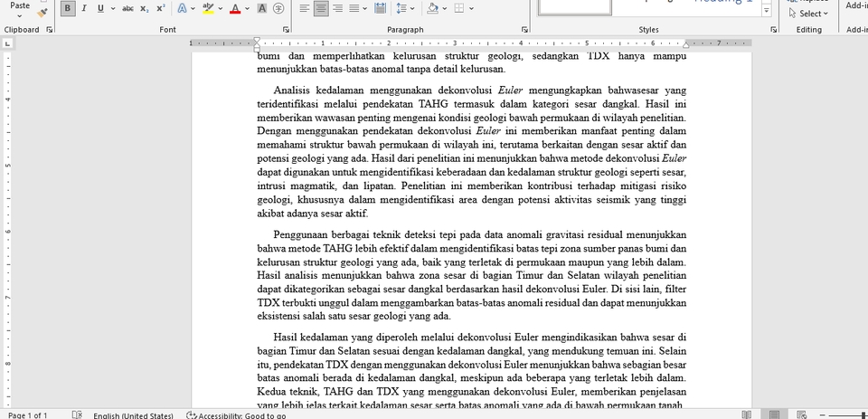Apply red font color

click(235, 8)
